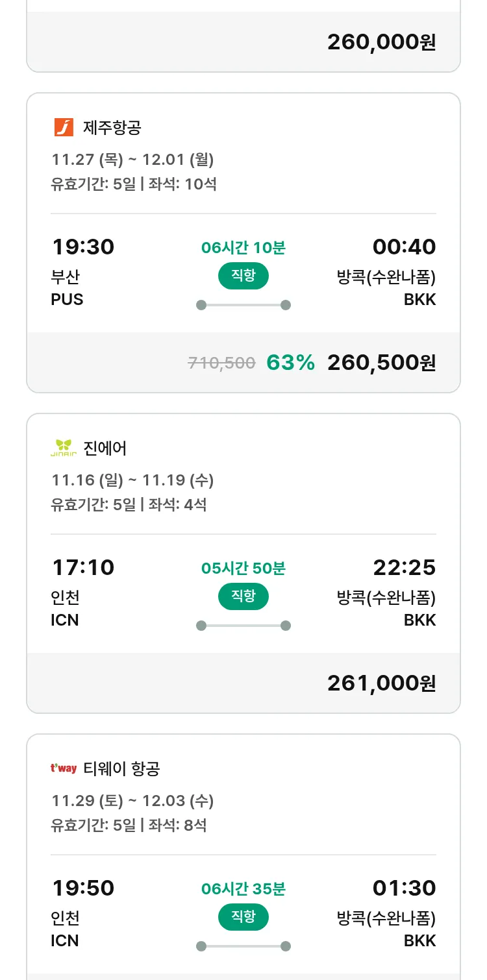Open the 진에어 airline name link

(x=105, y=448)
